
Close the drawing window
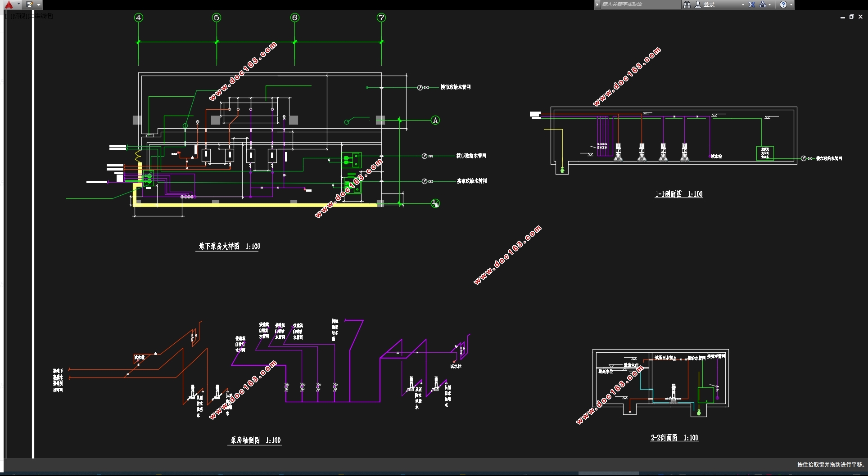[x=860, y=17]
